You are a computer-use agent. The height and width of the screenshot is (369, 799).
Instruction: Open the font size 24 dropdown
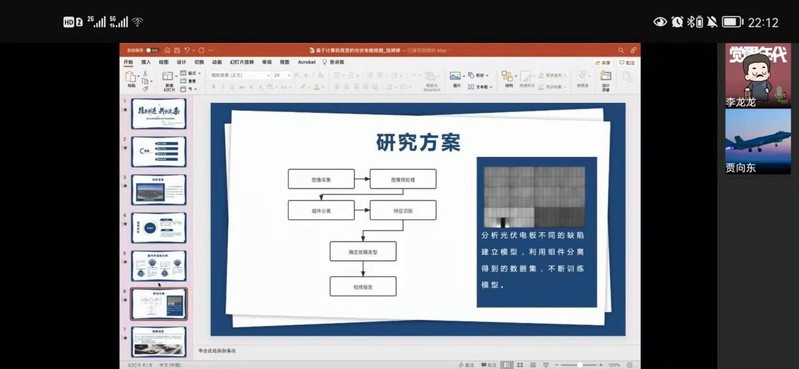pyautogui.click(x=282, y=75)
